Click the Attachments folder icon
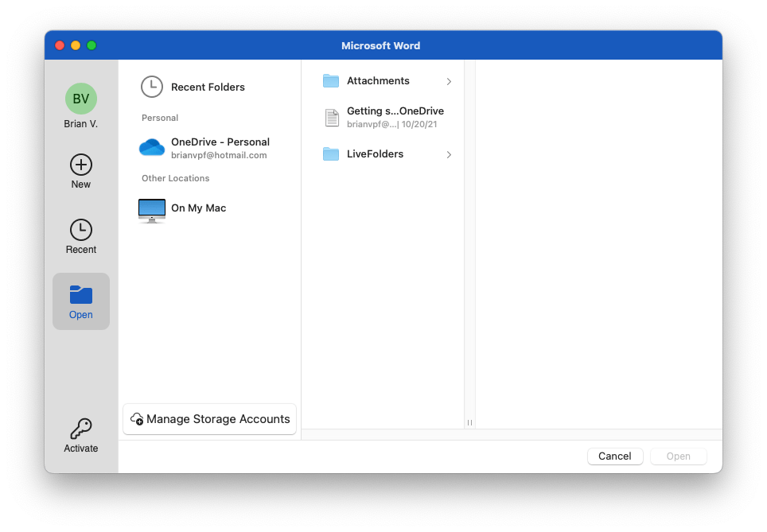767x532 pixels. (x=331, y=80)
